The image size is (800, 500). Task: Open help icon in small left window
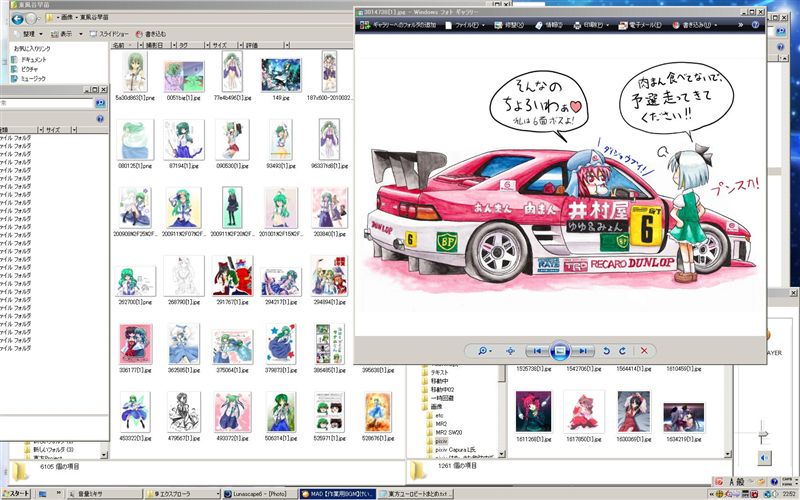click(x=100, y=118)
